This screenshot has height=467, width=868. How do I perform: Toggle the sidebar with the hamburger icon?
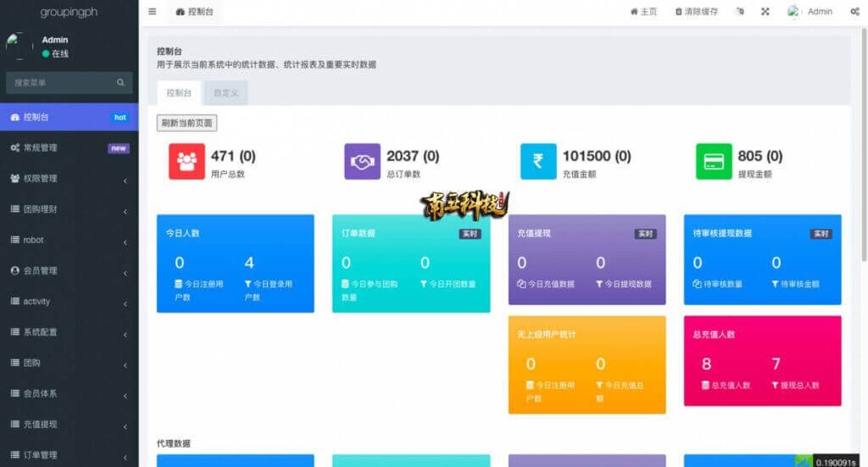152,12
